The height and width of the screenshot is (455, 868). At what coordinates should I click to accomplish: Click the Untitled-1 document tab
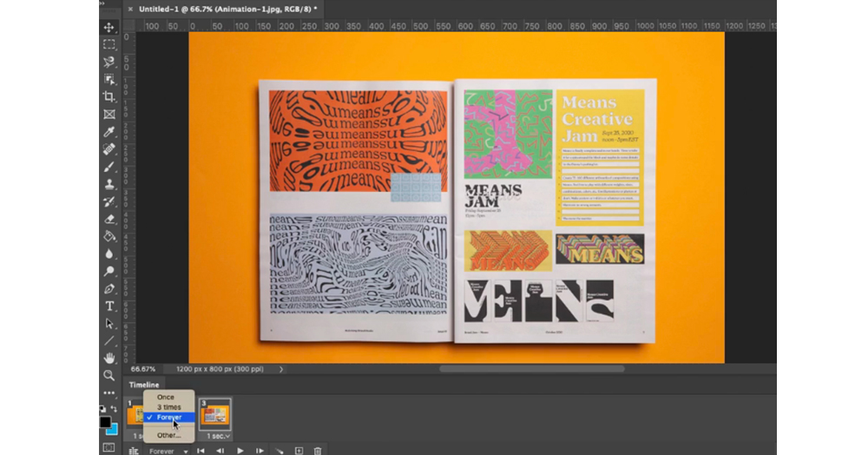click(228, 9)
